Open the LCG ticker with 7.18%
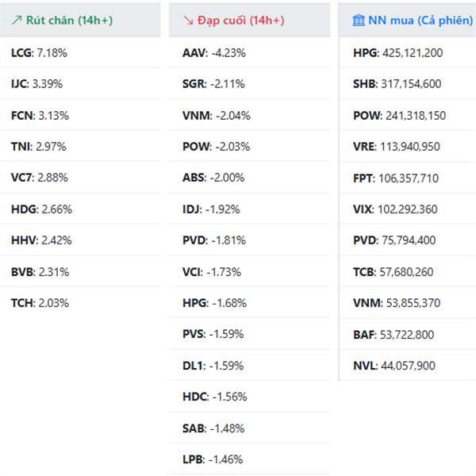The height and width of the screenshot is (476, 476). pyautogui.click(x=40, y=53)
